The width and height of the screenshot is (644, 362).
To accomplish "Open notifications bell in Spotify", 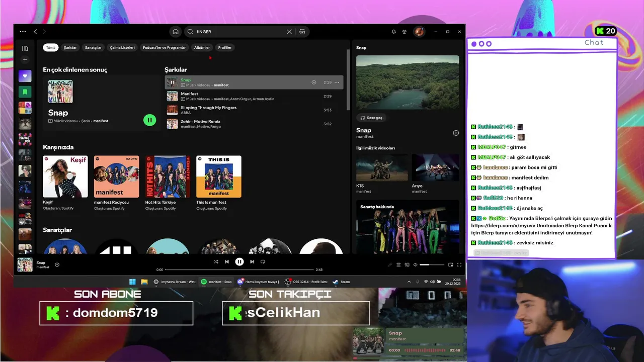I will click(x=393, y=32).
